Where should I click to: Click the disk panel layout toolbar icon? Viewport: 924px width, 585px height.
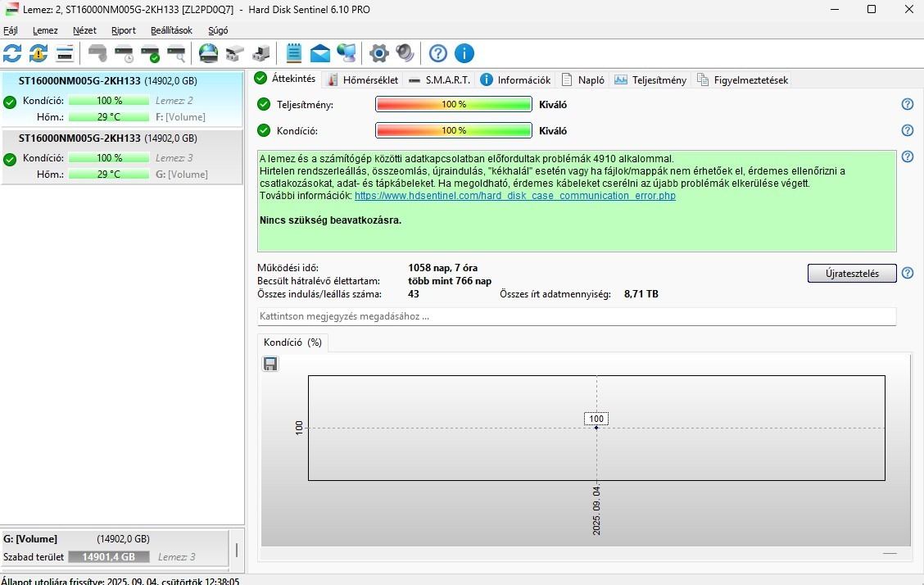coord(64,53)
